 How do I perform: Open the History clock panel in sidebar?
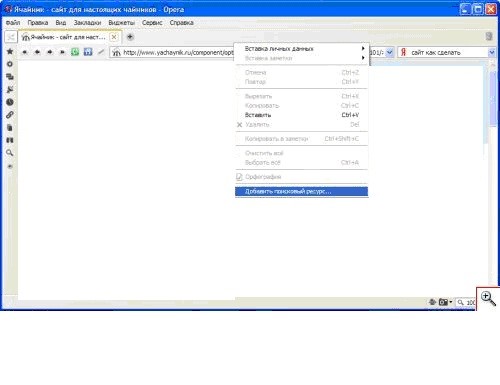pos(10,102)
